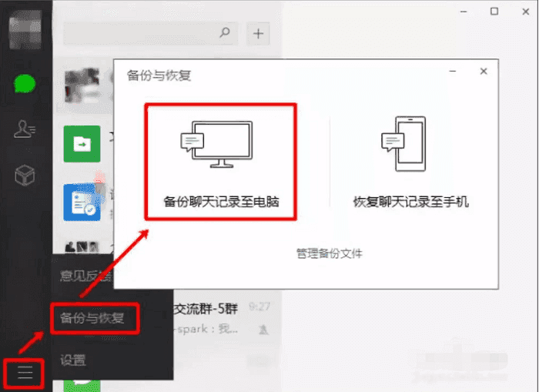Click the muted bell icon on 5群 chat

263,330
